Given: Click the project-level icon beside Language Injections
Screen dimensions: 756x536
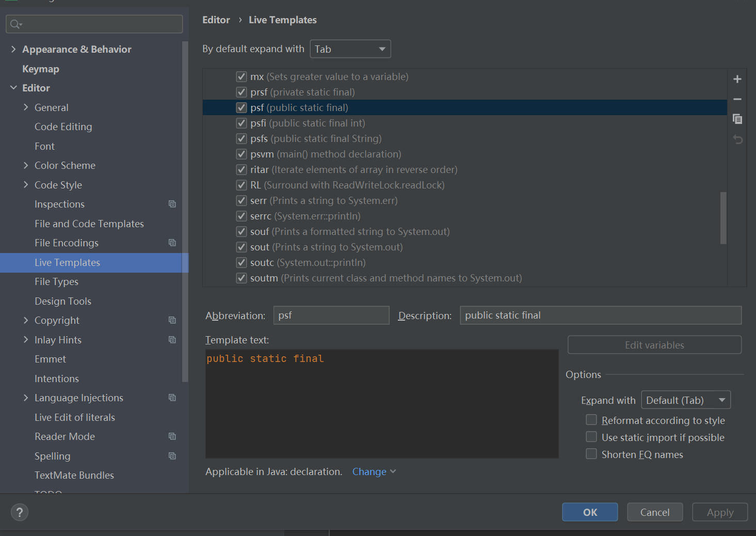Looking at the screenshot, I should point(172,398).
